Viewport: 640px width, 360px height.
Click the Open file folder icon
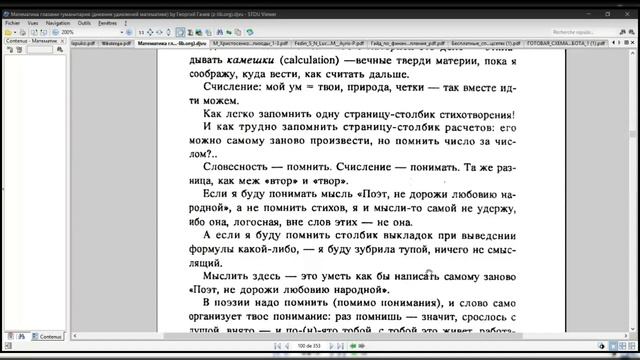point(8,32)
